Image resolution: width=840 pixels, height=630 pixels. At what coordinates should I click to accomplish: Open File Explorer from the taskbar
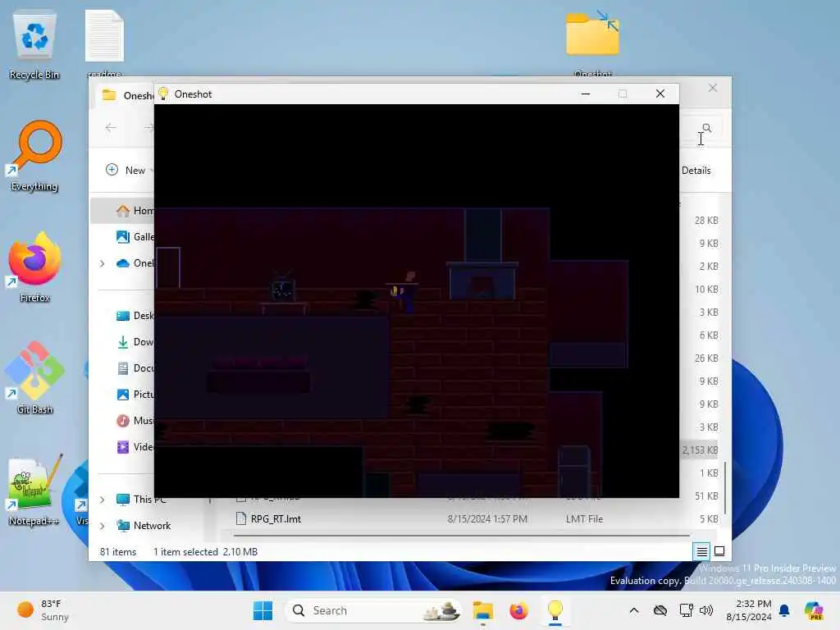click(x=482, y=610)
